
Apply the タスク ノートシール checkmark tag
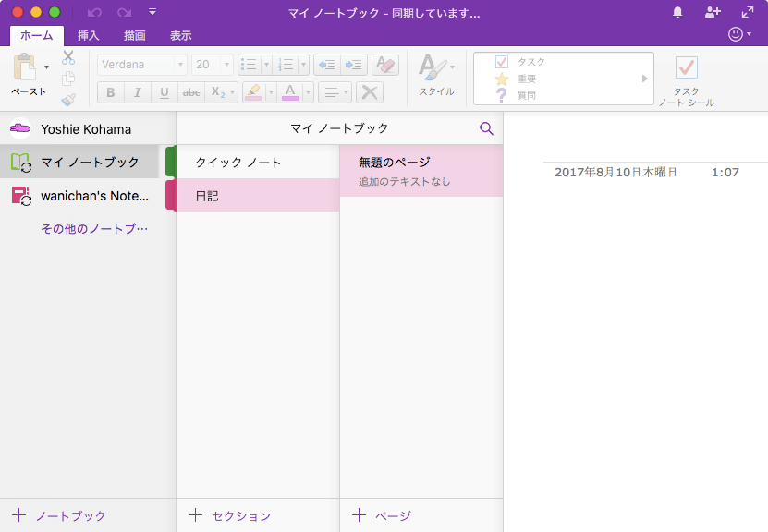click(x=687, y=66)
